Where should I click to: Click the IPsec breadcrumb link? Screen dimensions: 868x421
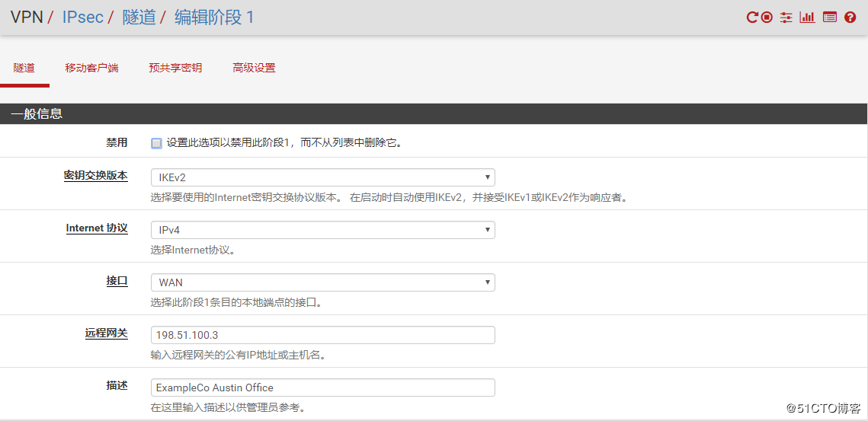tap(82, 18)
